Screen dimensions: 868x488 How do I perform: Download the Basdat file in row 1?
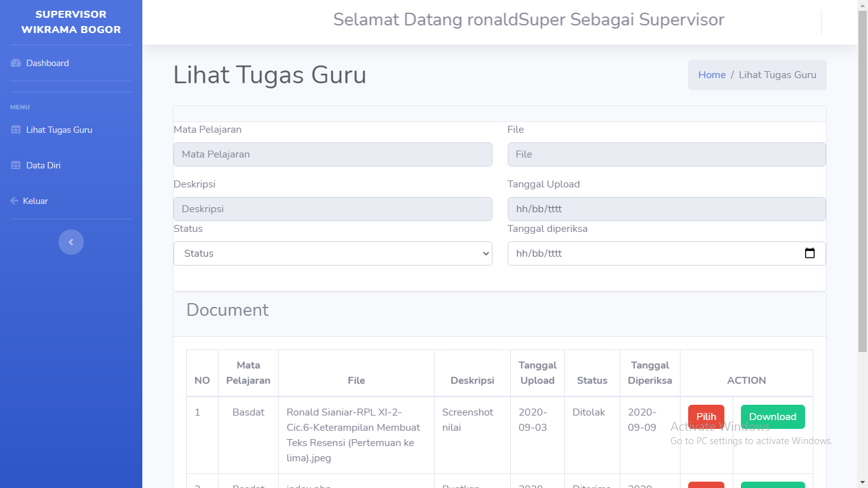(x=773, y=417)
